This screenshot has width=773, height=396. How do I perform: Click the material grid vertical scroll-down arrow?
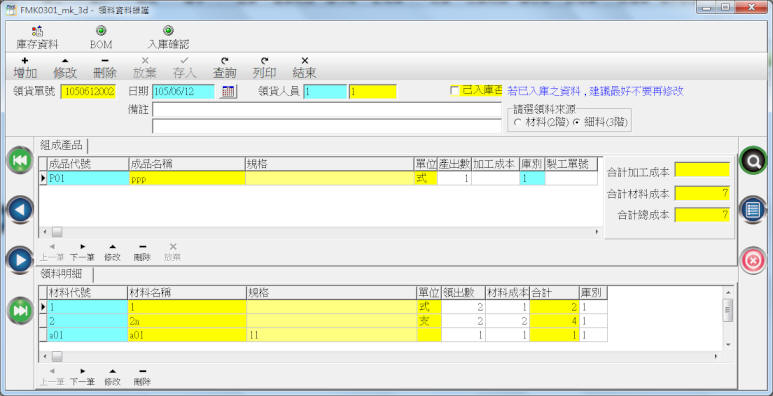click(x=728, y=344)
